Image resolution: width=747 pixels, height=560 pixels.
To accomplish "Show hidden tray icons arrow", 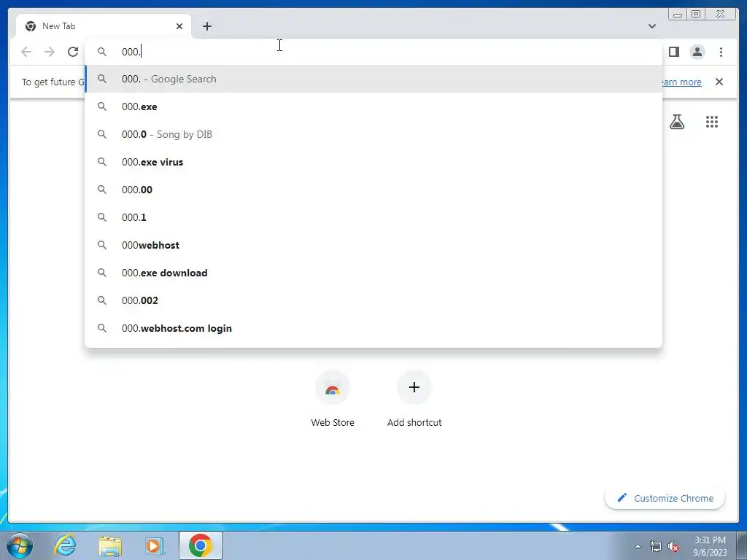I will (x=638, y=546).
